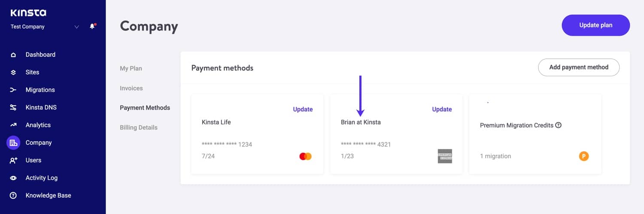Open Premium Migration Credits help tooltip
Image resolution: width=644 pixels, height=214 pixels.
[559, 125]
